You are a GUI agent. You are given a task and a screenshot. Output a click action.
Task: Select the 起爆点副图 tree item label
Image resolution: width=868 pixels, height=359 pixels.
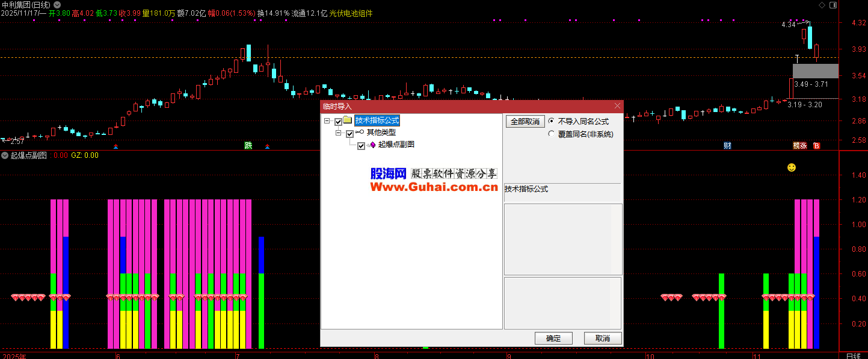tap(396, 145)
